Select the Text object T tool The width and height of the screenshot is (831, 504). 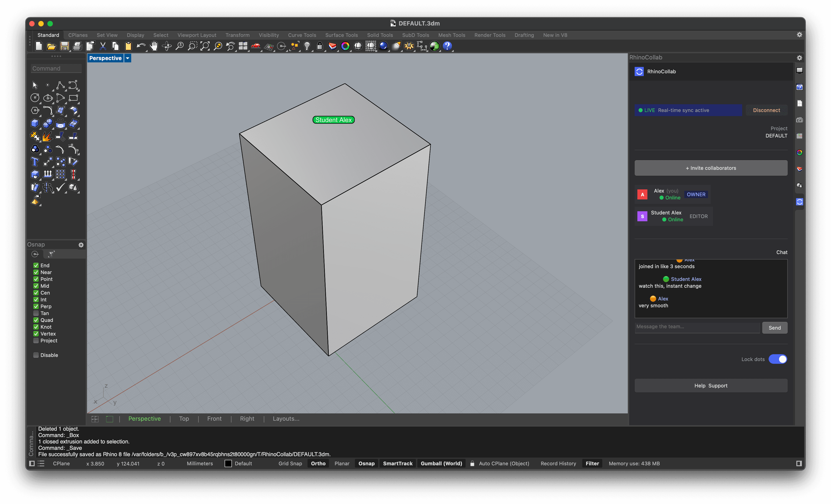(35, 162)
